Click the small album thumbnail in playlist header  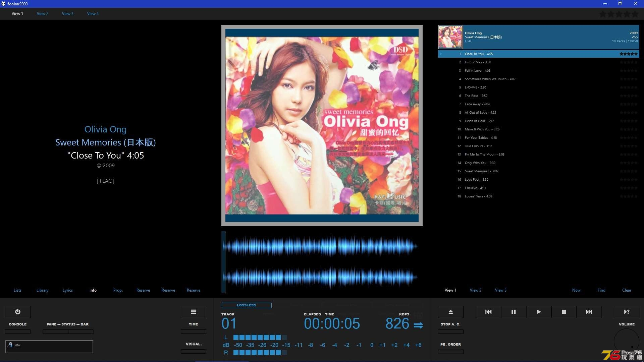[450, 37]
